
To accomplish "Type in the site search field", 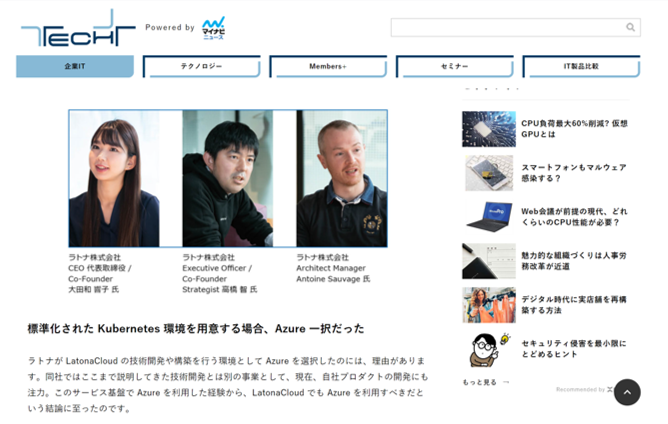I will tap(506, 28).
